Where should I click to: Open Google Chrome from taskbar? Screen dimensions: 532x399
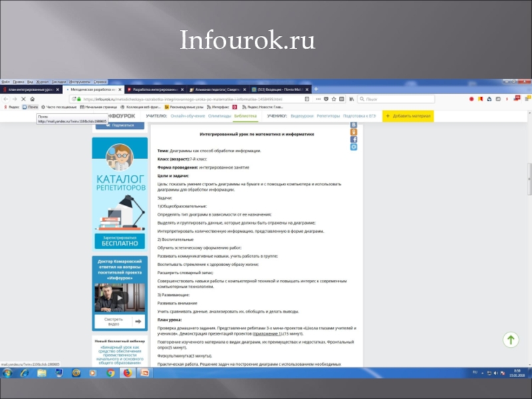tap(110, 373)
